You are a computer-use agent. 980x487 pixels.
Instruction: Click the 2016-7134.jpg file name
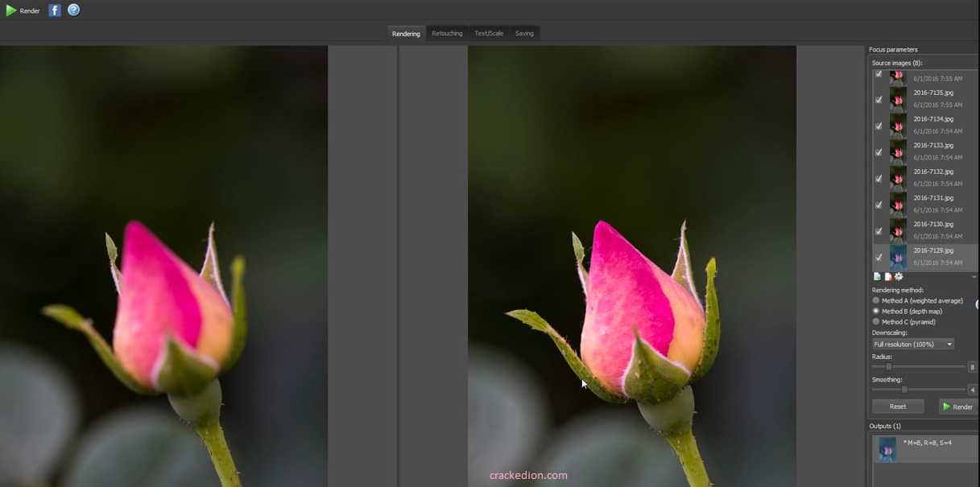coord(933,119)
